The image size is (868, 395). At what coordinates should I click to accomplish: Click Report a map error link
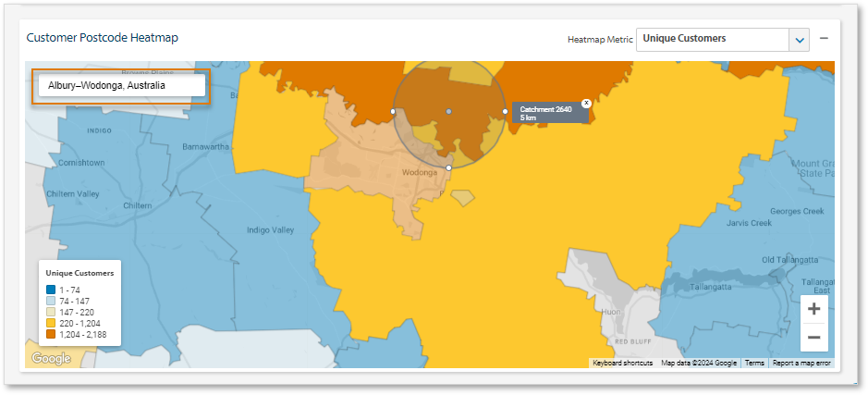pos(801,364)
